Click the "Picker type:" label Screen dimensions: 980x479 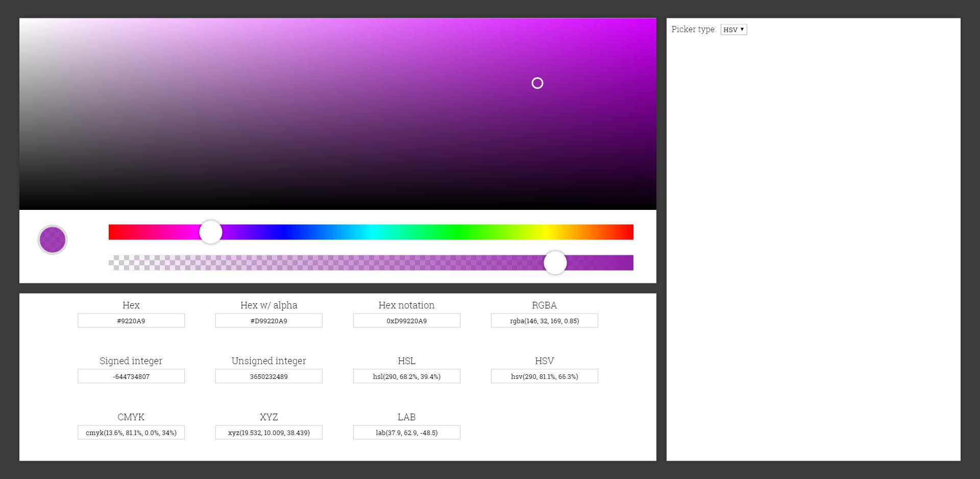coord(694,29)
